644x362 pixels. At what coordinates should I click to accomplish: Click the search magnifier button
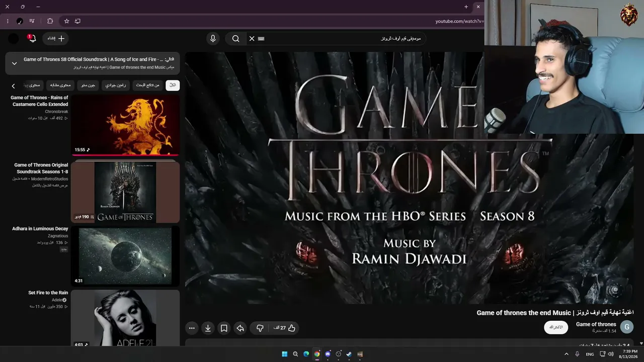[235, 39]
